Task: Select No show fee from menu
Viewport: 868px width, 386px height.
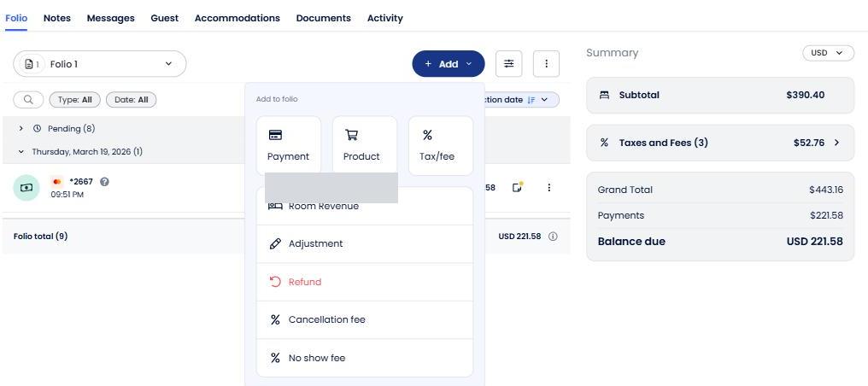Action: coord(365,358)
